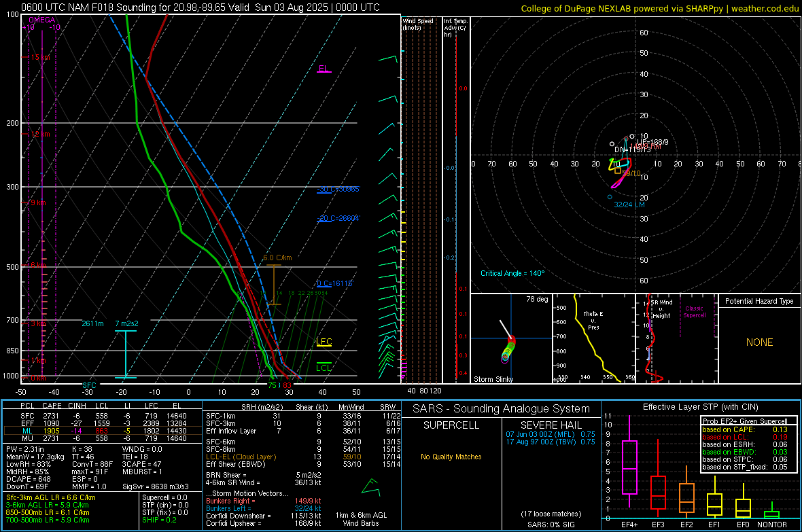Click the 32/24 LM hodograph label
Viewport: 802px width, 532px height.
point(629,205)
